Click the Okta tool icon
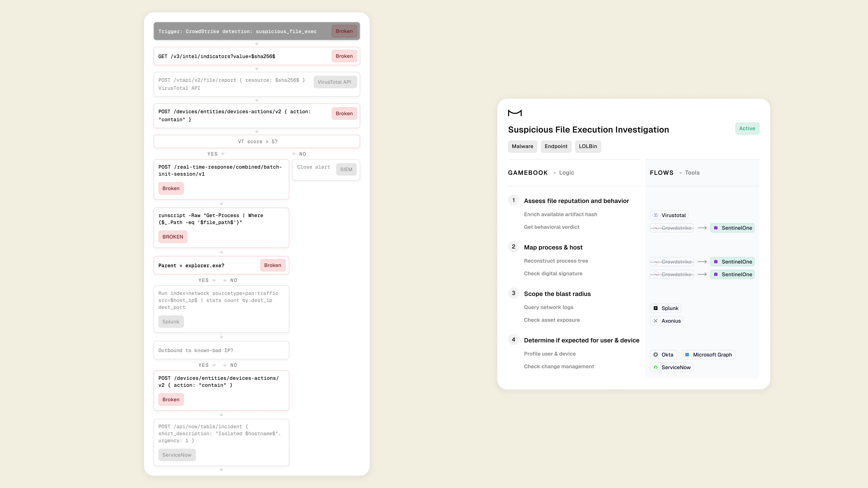This screenshot has height=488, width=868. pyautogui.click(x=656, y=355)
